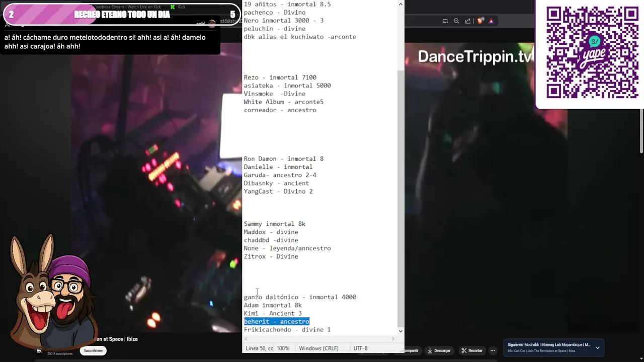This screenshot has width=644, height=362.
Task: Click the line Danielle - inmortal
Action: tap(278, 167)
